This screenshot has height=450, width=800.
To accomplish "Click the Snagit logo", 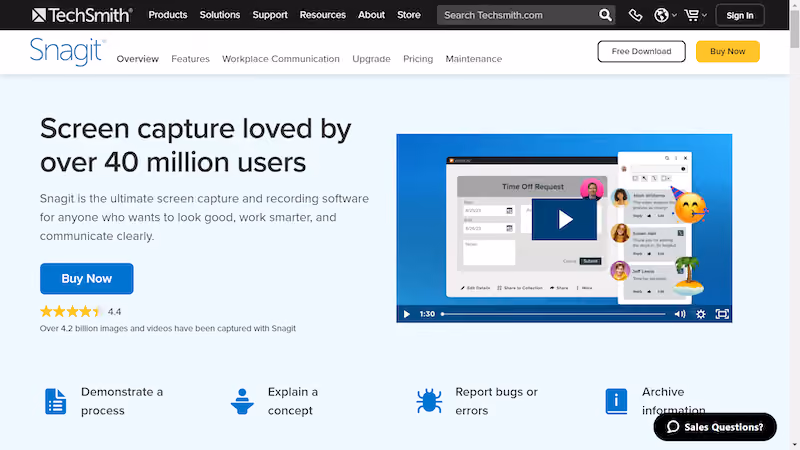I will pyautogui.click(x=68, y=52).
